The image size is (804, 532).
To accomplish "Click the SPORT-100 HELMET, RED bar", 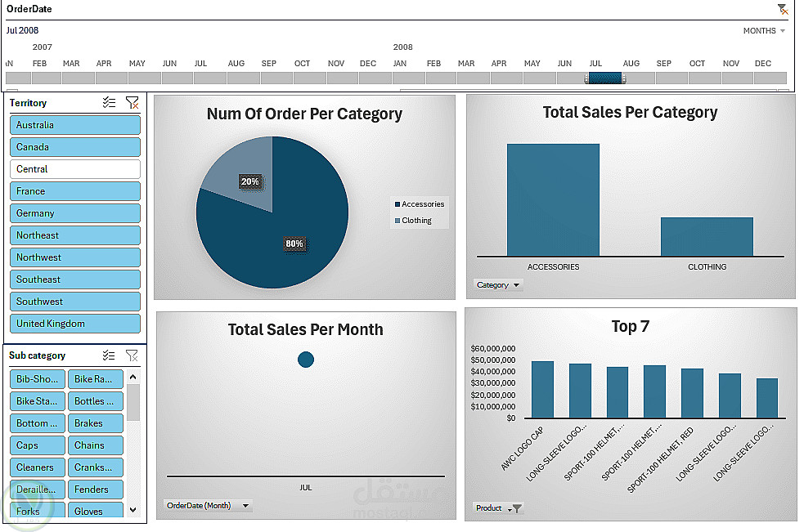I will [x=692, y=393].
